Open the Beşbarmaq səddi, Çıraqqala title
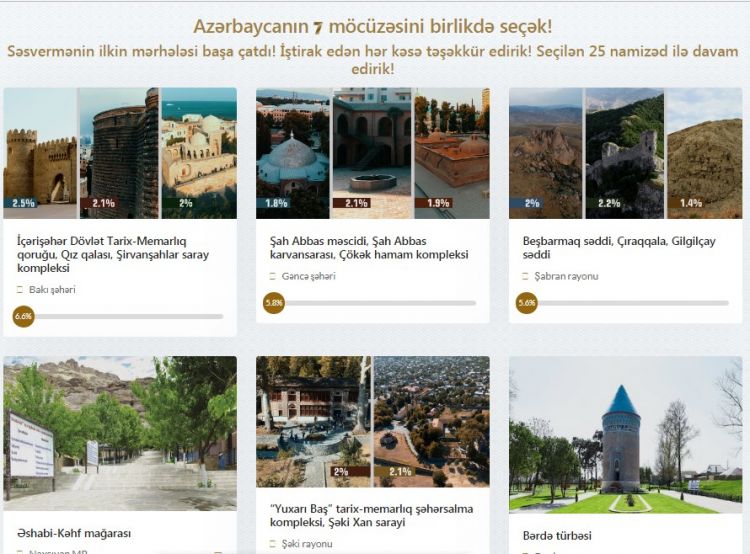The height and width of the screenshot is (554, 750). pyautogui.click(x=619, y=248)
